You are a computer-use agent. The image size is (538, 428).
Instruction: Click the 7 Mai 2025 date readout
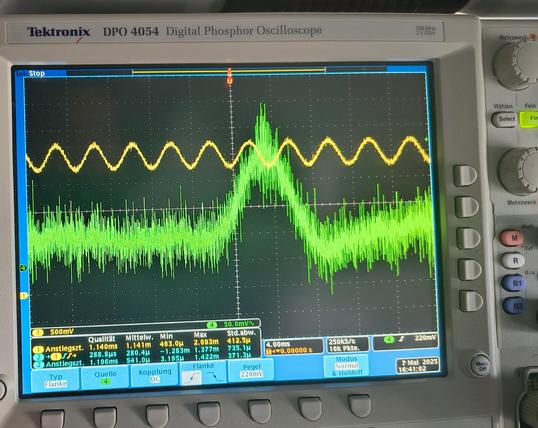pyautogui.click(x=420, y=362)
